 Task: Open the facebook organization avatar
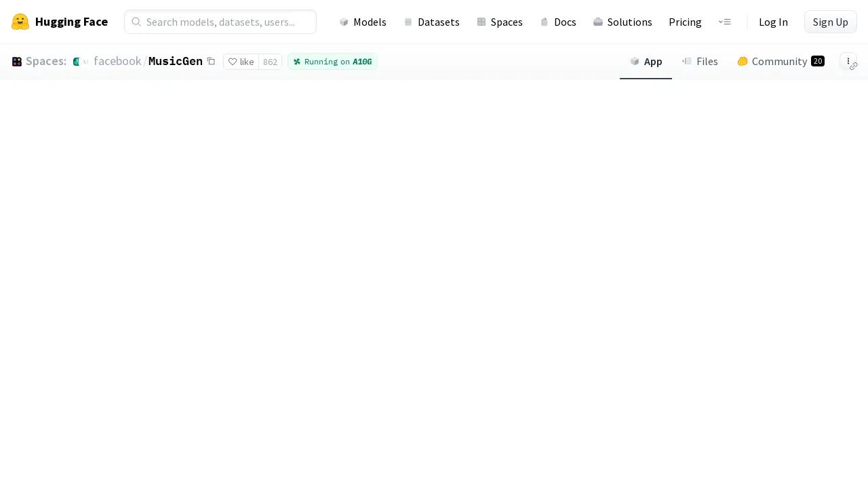[77, 62]
